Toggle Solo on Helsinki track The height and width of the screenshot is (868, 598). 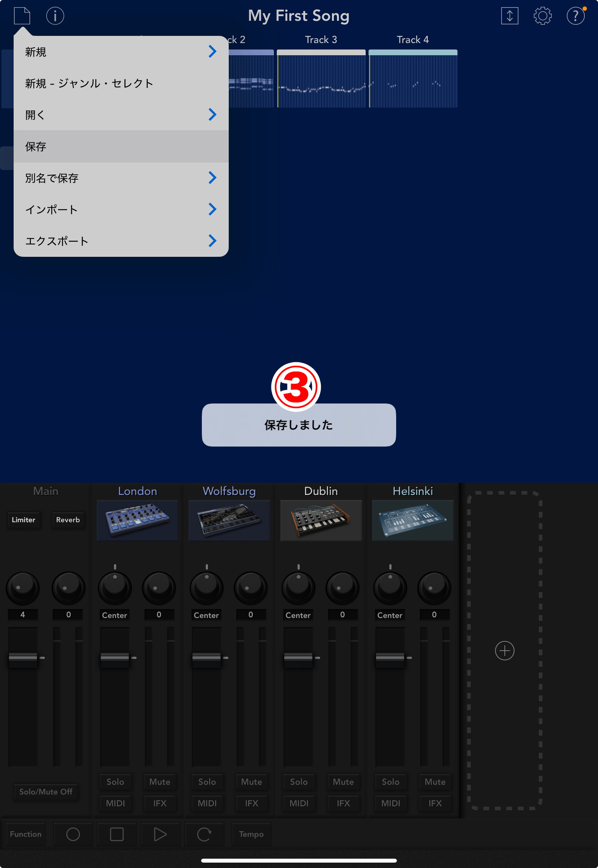coord(391,782)
